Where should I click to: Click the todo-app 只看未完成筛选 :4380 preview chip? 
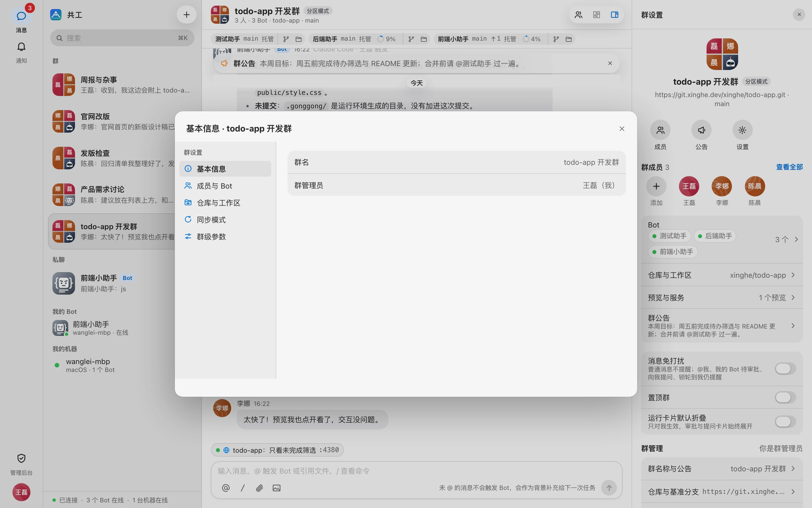[x=277, y=450]
